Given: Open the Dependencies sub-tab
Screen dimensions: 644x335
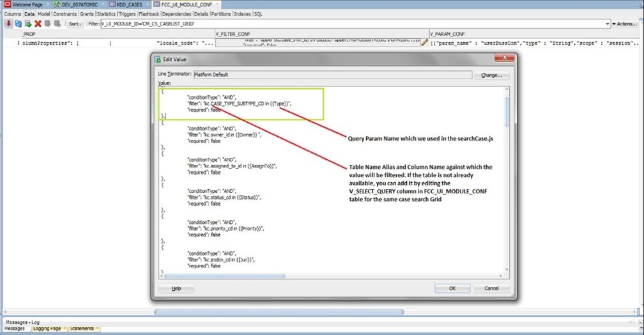Looking at the screenshot, I should (176, 14).
